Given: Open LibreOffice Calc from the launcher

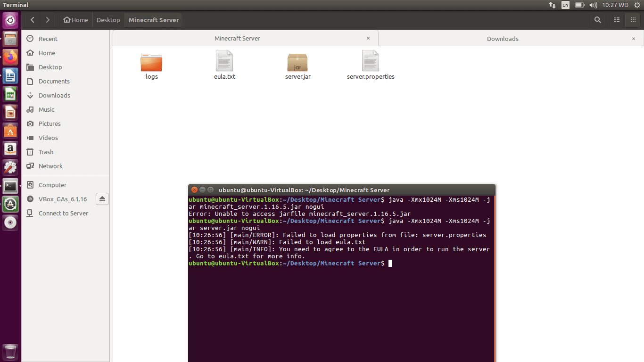Looking at the screenshot, I should coord(10,94).
